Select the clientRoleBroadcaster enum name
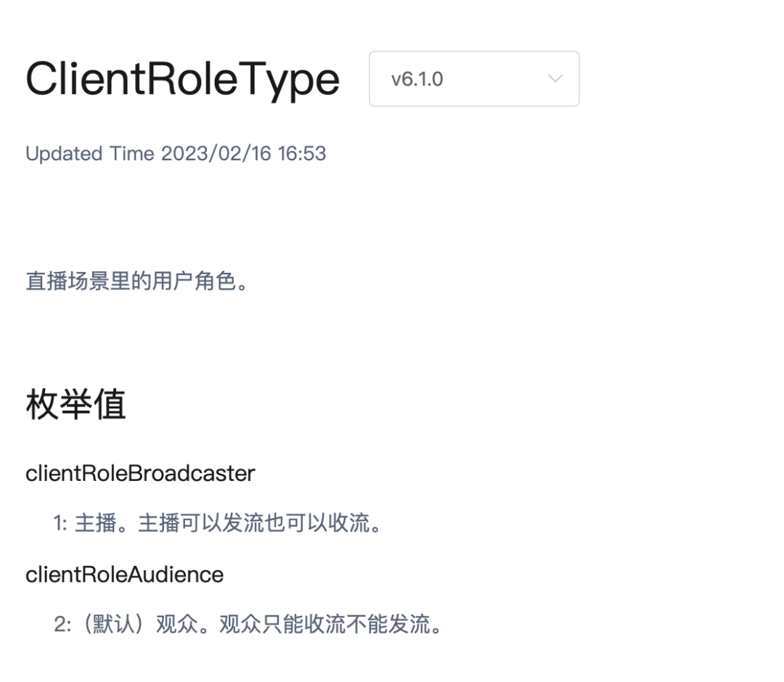Screen dimensions: 784x682 (x=141, y=473)
